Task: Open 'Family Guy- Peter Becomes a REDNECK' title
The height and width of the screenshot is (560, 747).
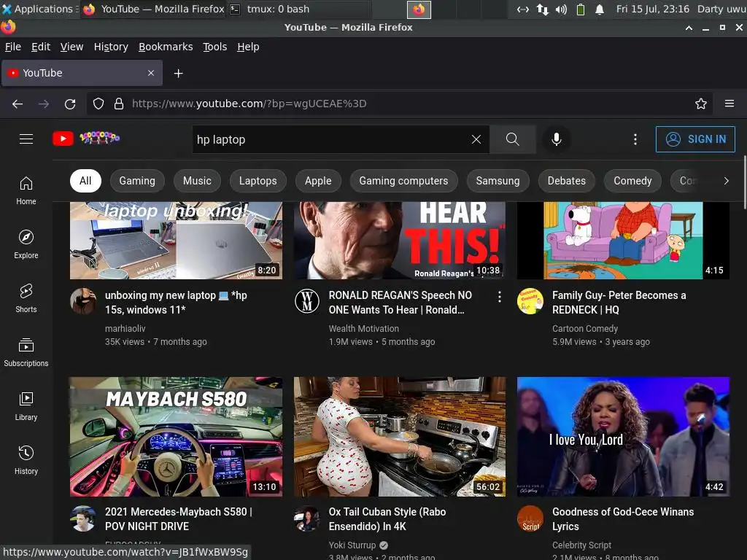Action: 619,303
